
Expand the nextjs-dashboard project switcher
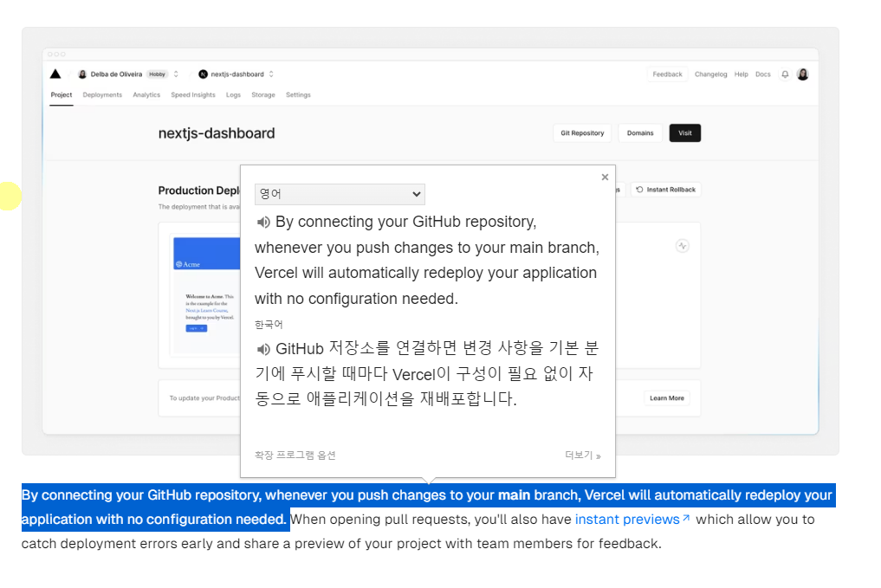(271, 74)
